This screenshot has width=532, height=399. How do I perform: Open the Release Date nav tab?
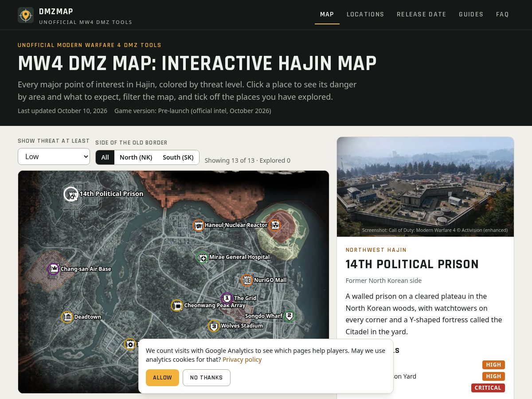[x=422, y=14]
